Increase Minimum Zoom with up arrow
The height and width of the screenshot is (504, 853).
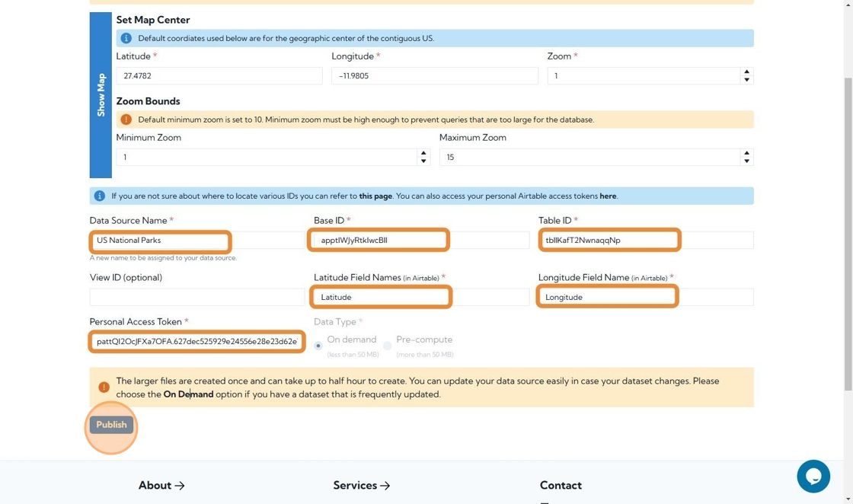(423, 153)
